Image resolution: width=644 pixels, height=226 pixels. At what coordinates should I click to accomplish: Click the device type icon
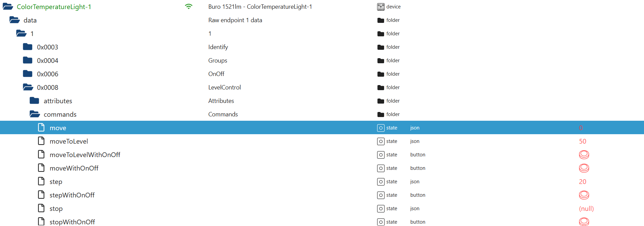(381, 7)
